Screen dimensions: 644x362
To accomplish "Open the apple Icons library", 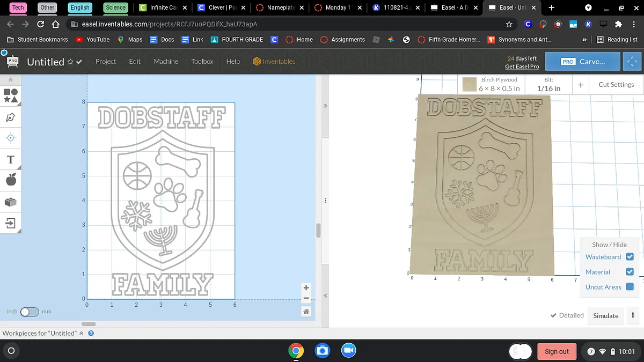I will pyautogui.click(x=10, y=180).
